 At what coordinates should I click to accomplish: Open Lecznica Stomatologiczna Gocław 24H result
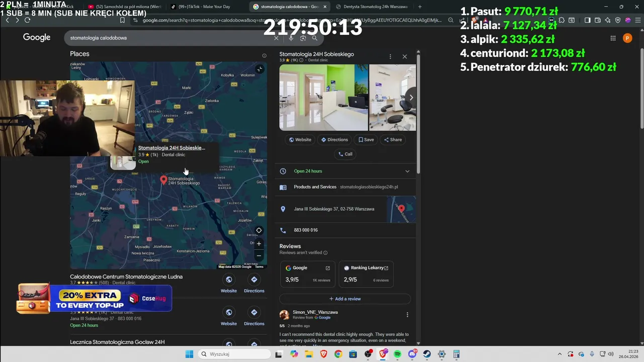click(117, 342)
